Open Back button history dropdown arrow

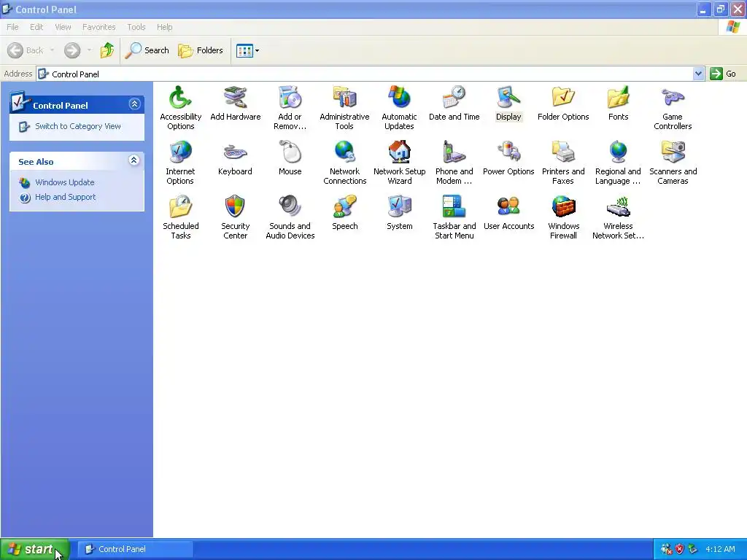52,50
